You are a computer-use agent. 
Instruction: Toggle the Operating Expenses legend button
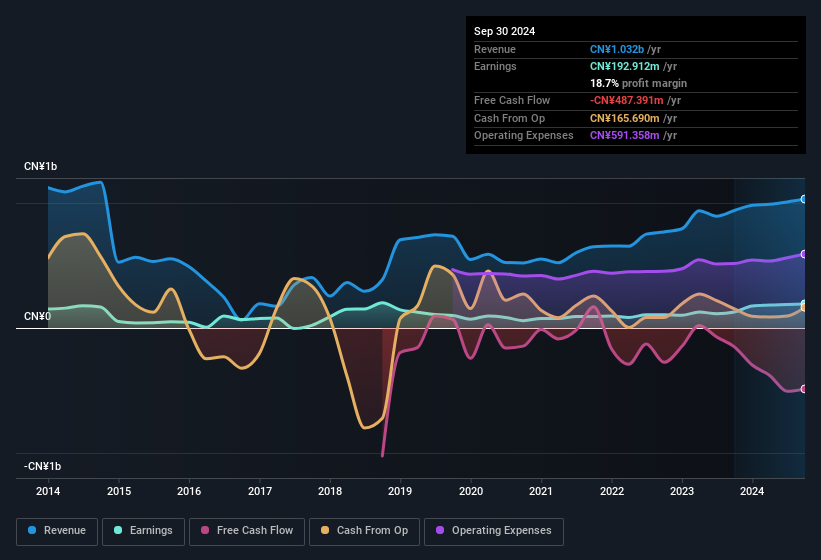(493, 531)
